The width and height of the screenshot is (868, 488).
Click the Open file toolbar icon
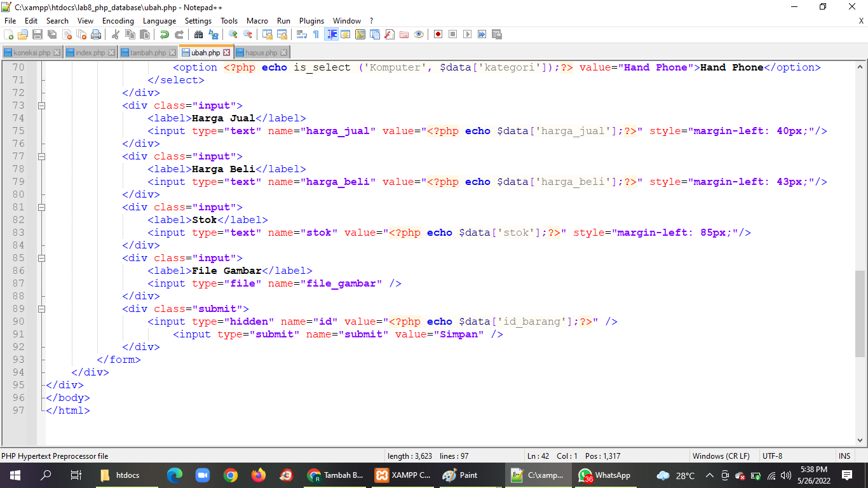[x=23, y=34]
